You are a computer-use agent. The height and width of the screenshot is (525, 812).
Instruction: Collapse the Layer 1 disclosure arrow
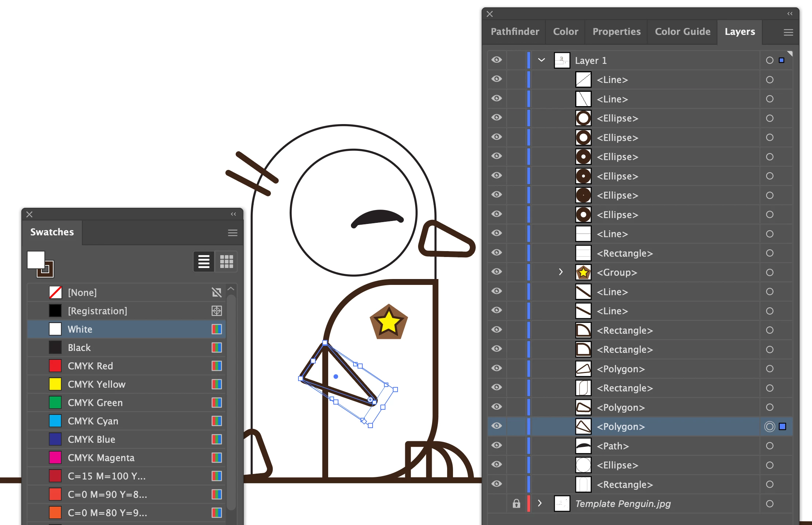pyautogui.click(x=541, y=60)
